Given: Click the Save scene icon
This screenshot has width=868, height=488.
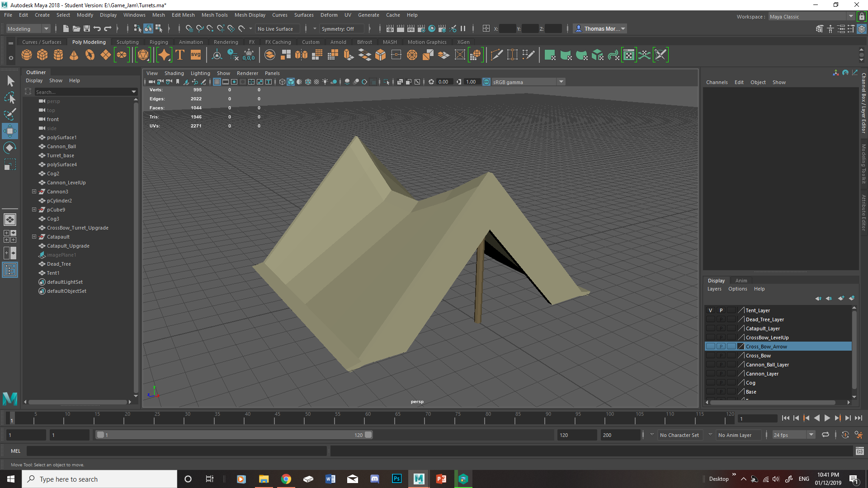Looking at the screenshot, I should click(87, 28).
